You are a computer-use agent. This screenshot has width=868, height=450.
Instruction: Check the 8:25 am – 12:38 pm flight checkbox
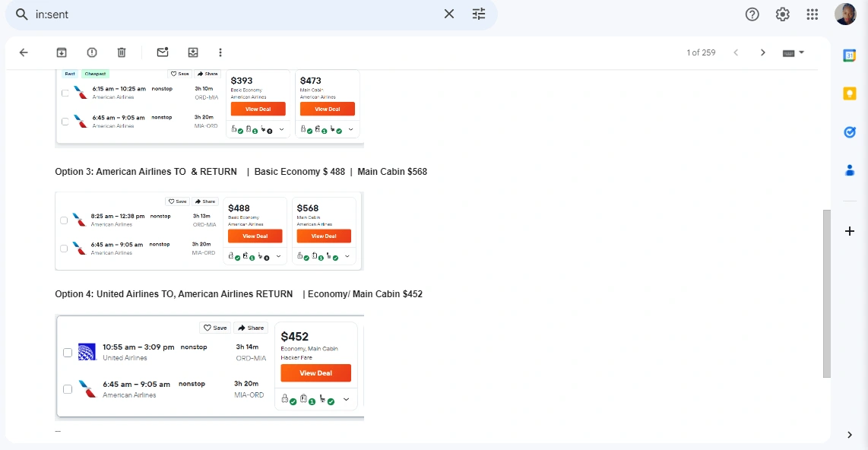64,220
